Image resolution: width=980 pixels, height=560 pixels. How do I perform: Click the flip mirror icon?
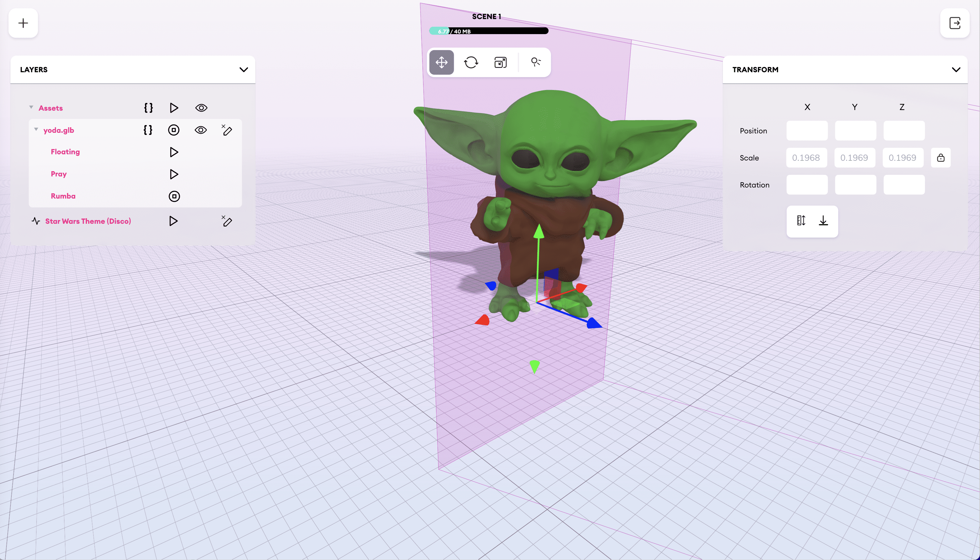tap(801, 220)
